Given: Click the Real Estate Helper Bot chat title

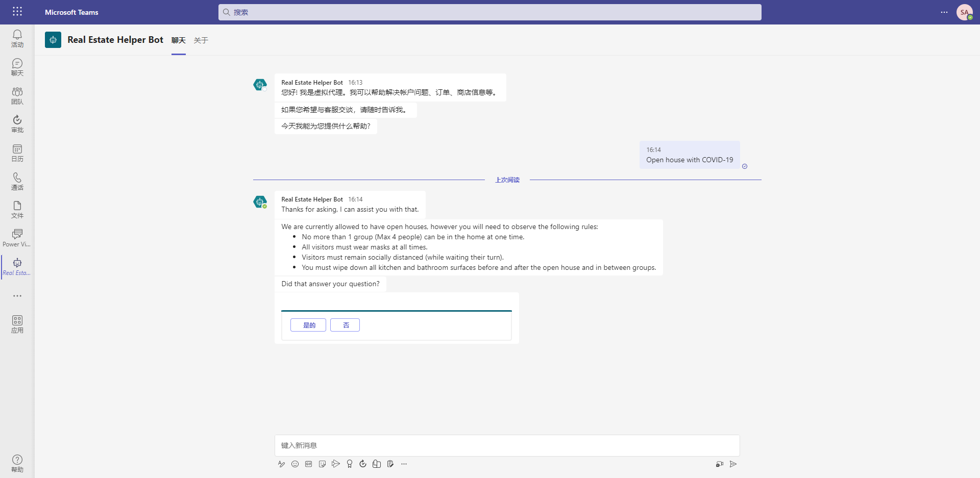Looking at the screenshot, I should (x=115, y=40).
